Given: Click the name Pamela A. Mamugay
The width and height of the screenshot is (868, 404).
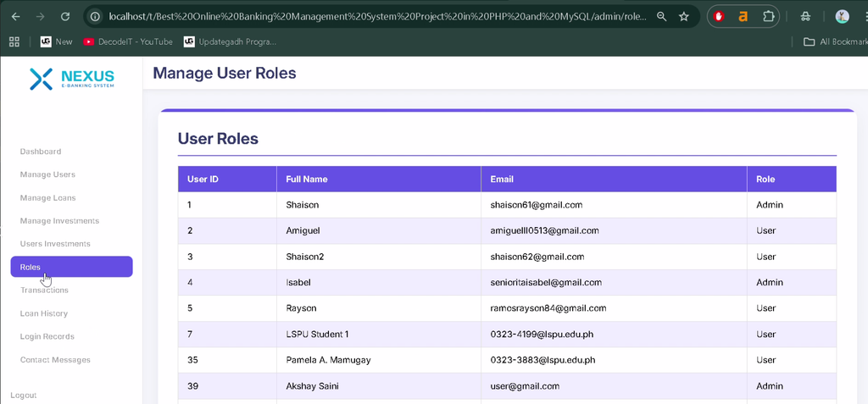Looking at the screenshot, I should (328, 360).
